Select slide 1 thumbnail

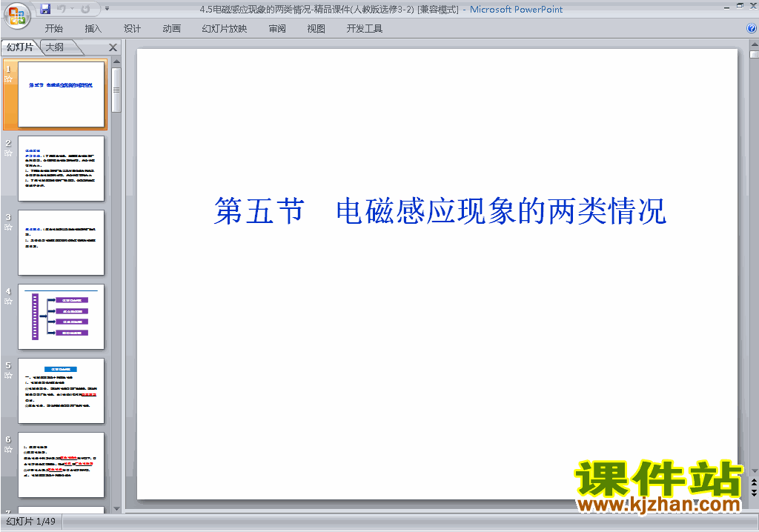(x=61, y=94)
